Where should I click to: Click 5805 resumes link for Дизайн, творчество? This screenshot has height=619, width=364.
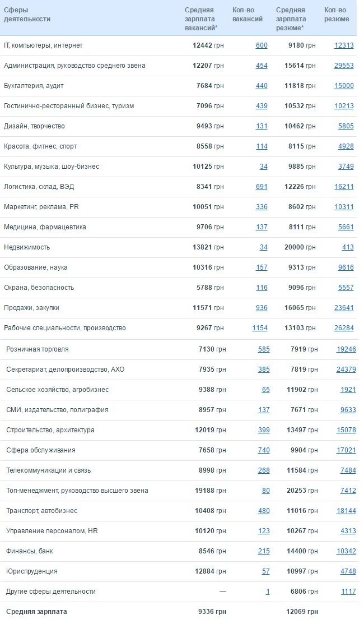346,126
